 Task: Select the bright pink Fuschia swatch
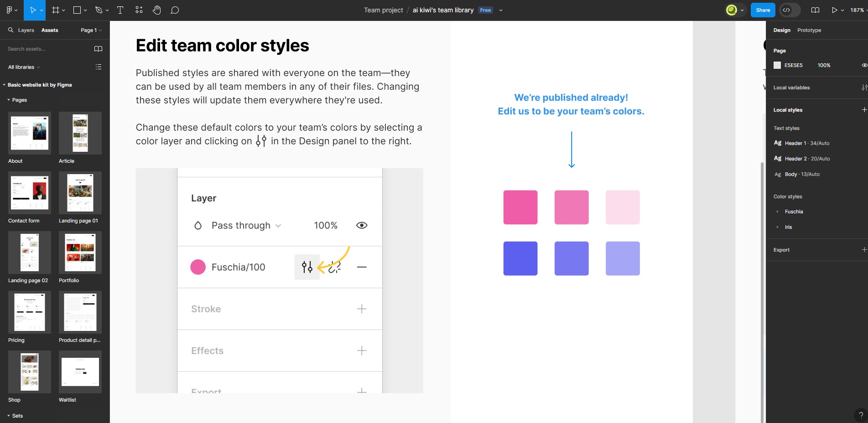tap(520, 207)
